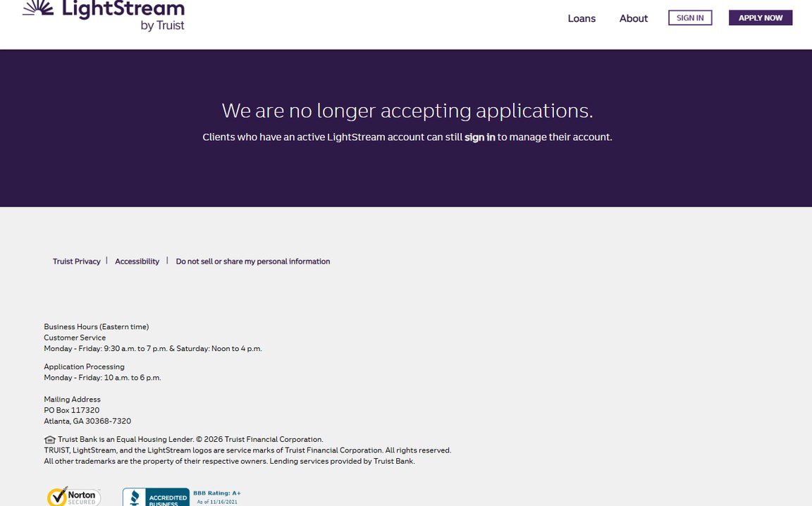Click 'Atlanta, GA 30368-7320' text
The height and width of the screenshot is (506, 812).
click(87, 421)
